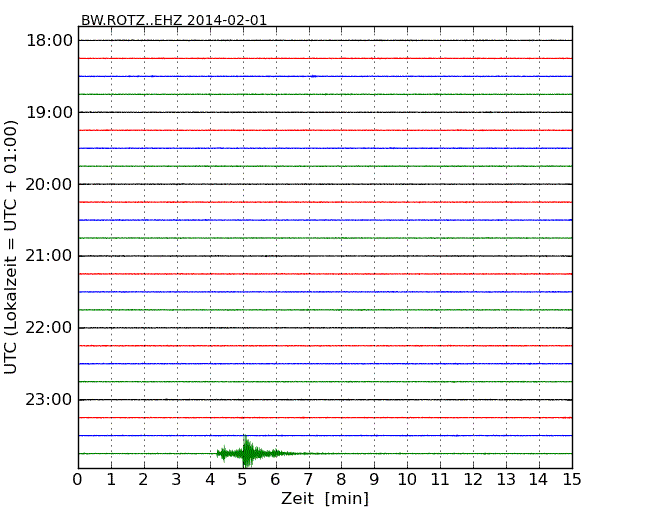This screenshot has height=520, width=650.
Task: Click the x-axis tick label 15
Action: [x=572, y=479]
